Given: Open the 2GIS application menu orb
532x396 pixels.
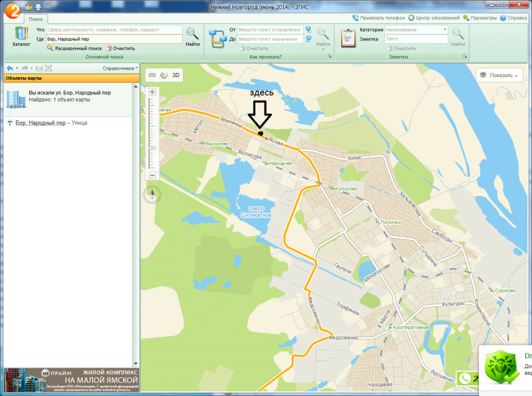Looking at the screenshot, I should click(x=13, y=10).
